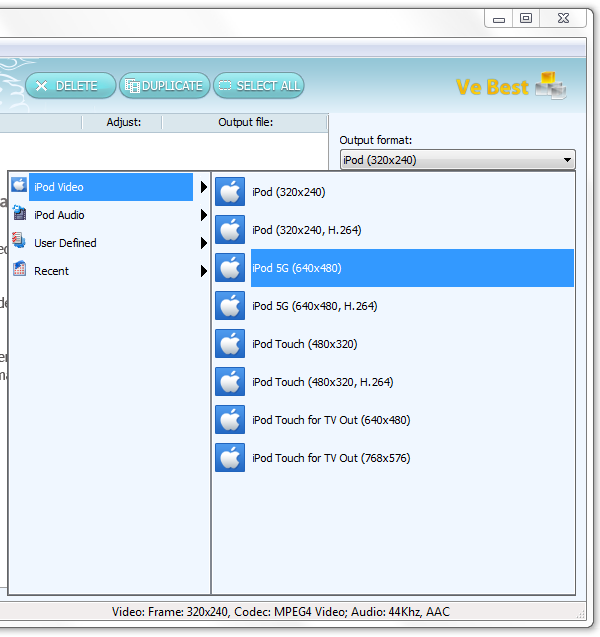600x637 pixels.
Task: Expand iPod Video submenu arrow
Action: click(204, 187)
